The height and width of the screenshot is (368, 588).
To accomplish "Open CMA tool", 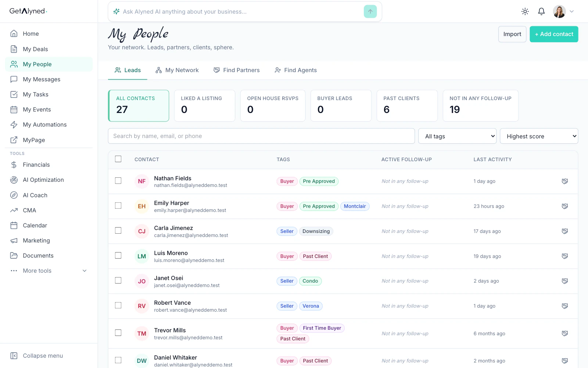I will click(49, 210).
